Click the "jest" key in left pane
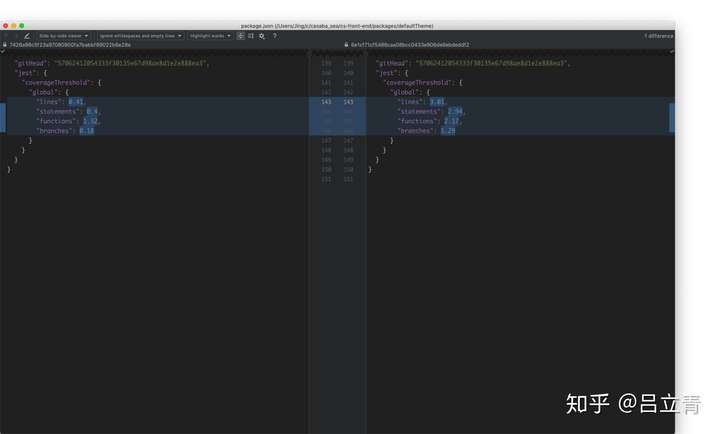This screenshot has height=434, width=720. point(25,73)
